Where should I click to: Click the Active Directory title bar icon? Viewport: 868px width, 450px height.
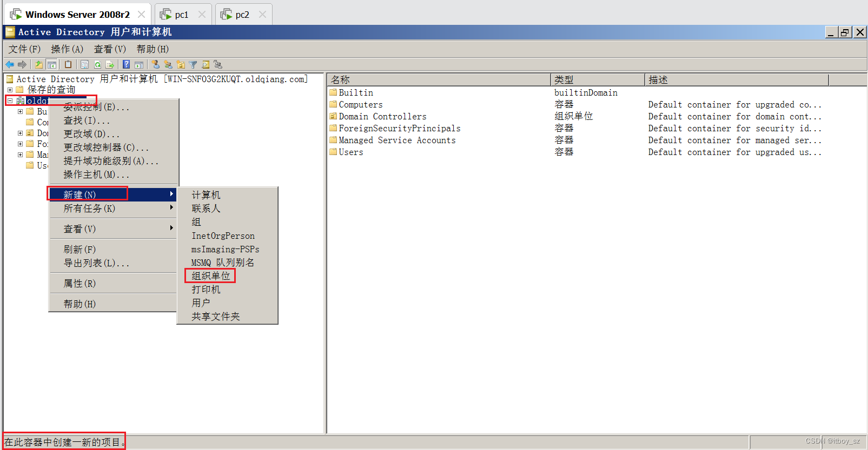[x=10, y=32]
